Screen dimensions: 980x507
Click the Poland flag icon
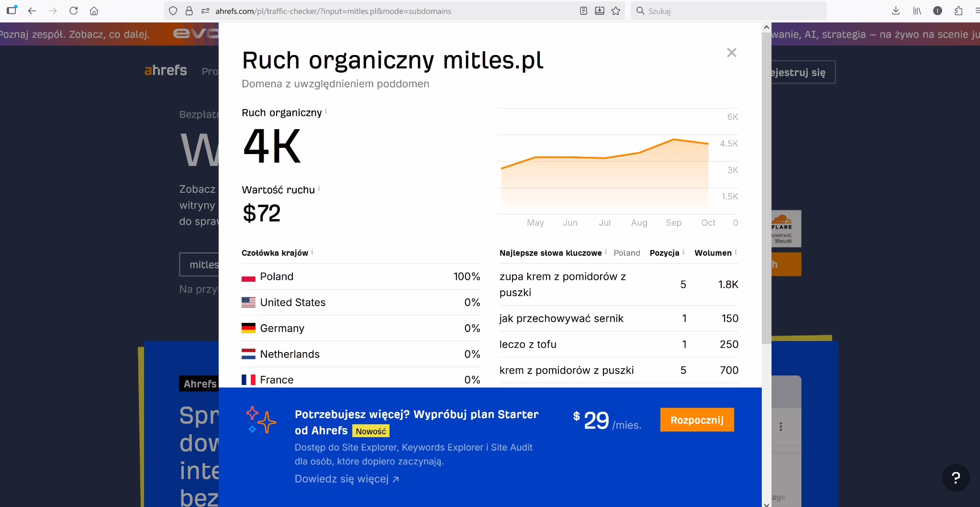(x=248, y=277)
